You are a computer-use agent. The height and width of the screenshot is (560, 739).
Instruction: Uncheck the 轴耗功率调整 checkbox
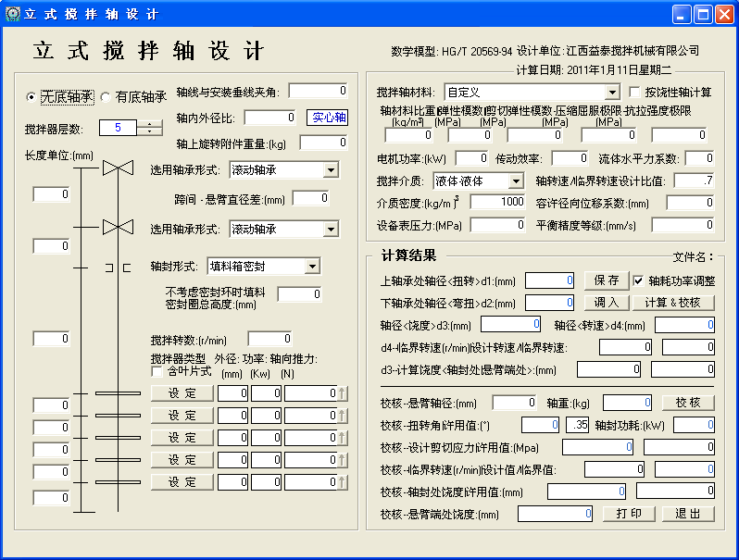click(638, 280)
